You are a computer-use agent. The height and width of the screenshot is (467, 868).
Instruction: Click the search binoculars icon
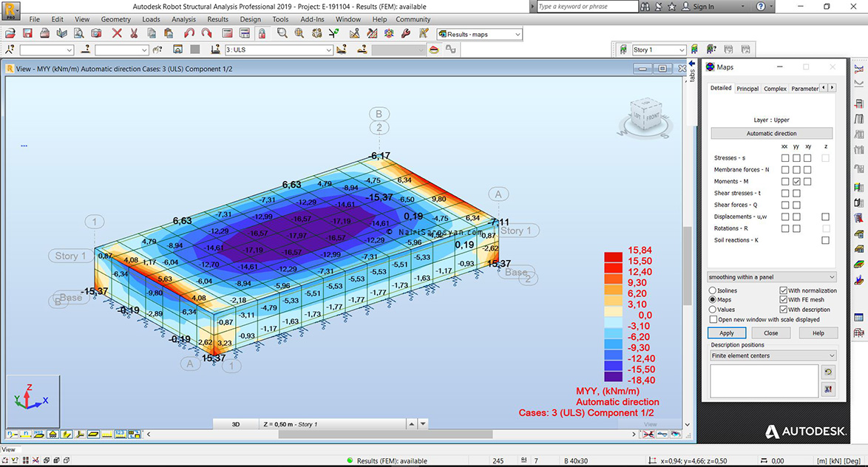645,7
